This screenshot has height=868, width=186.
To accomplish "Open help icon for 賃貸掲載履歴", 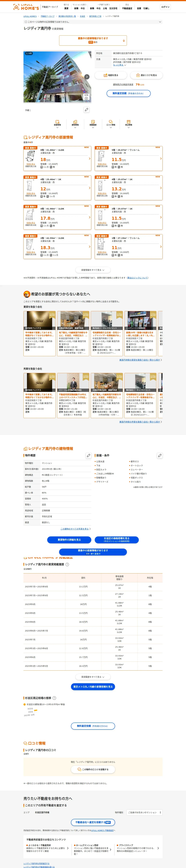I will pyautogui.click(x=67, y=564).
